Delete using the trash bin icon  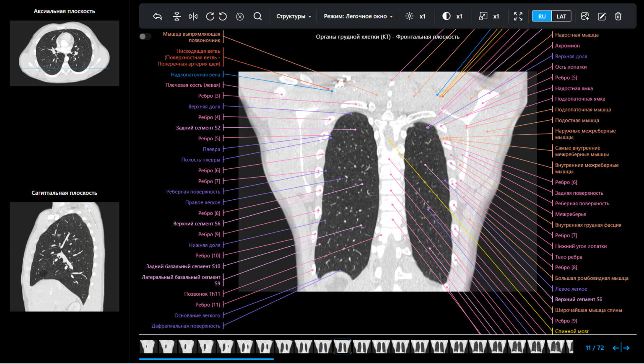[x=618, y=16]
